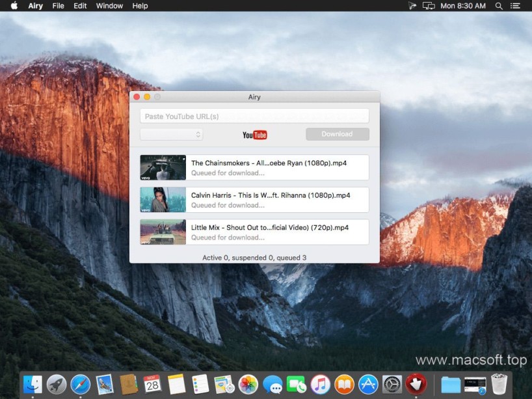Open the Window menu
The image size is (532, 399).
tap(109, 6)
